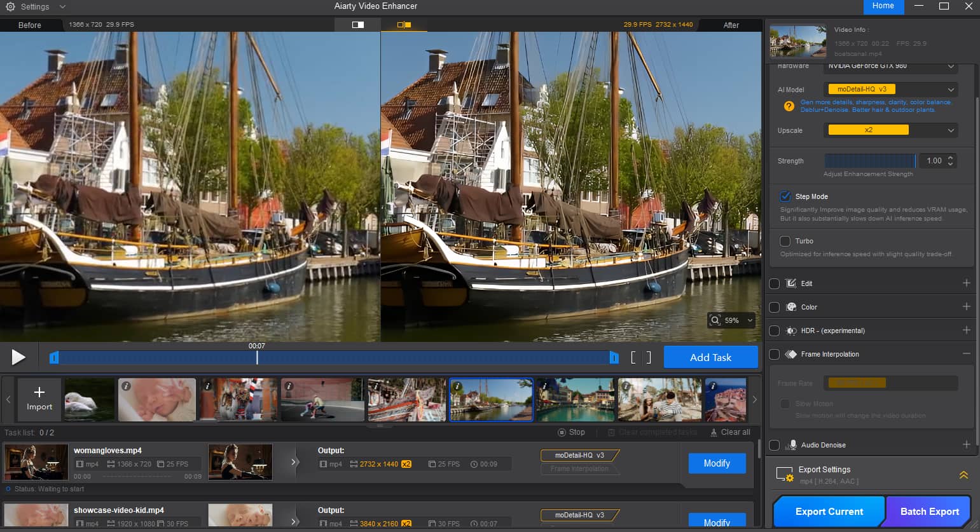Image resolution: width=980 pixels, height=532 pixels.
Task: Enable Step Mode
Action: coord(785,196)
